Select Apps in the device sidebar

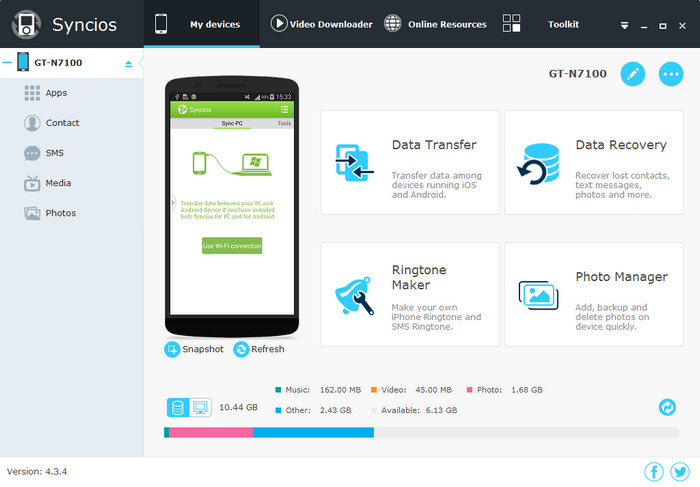point(56,93)
